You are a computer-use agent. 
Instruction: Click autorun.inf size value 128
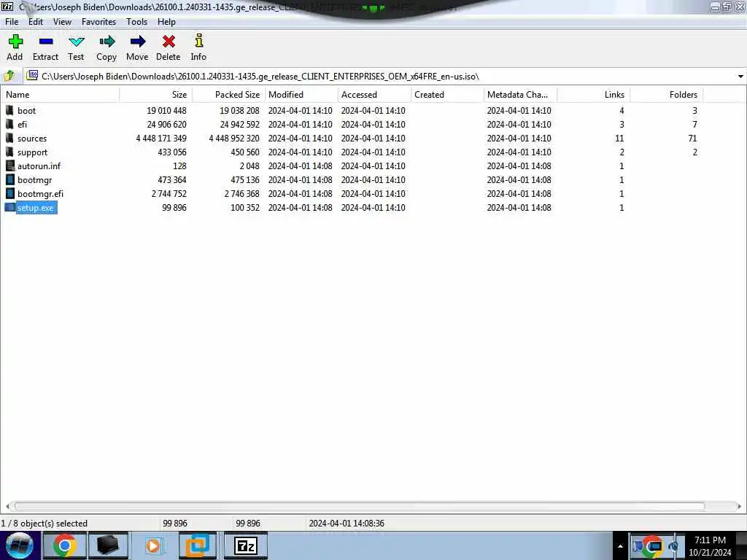[179, 166]
